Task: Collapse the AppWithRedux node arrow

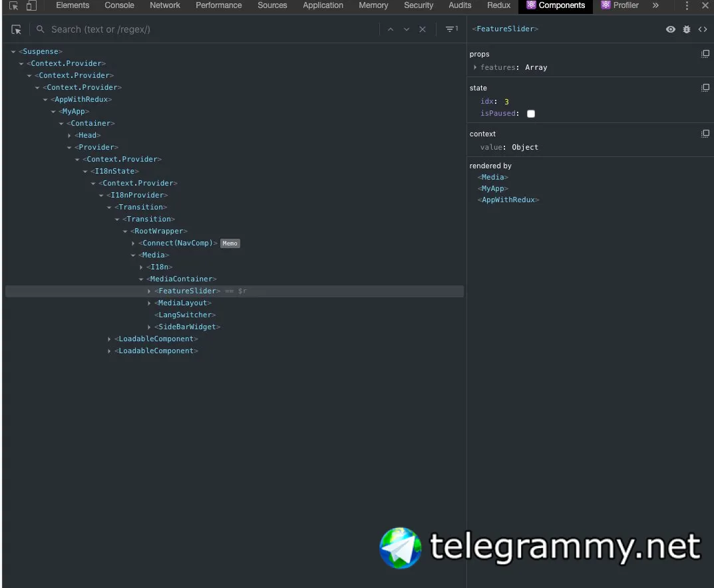Action: 45,100
